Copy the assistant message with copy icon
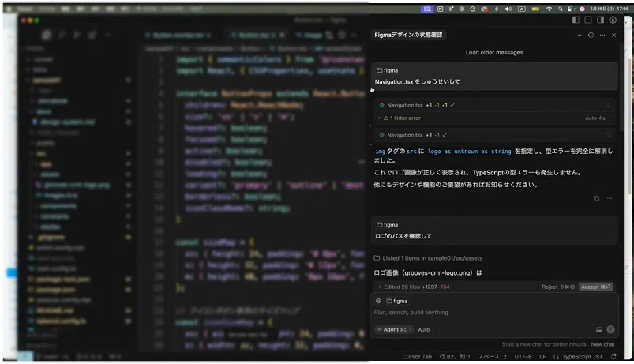Image resolution: width=634 pixels, height=364 pixels. coord(596,199)
